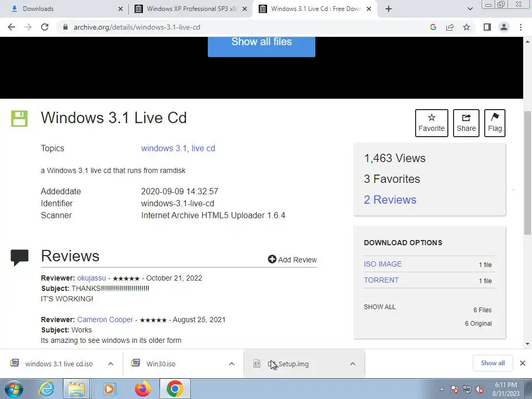Expand options for Setup.img download
The image size is (532, 399).
point(353,364)
